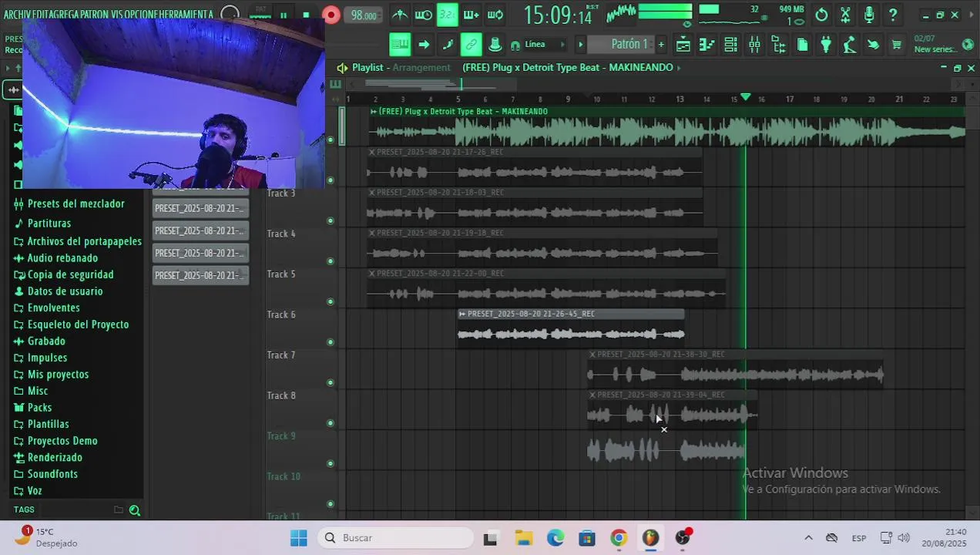Toggle step editing mode icon
This screenshot has width=980, height=555.
tap(448, 45)
